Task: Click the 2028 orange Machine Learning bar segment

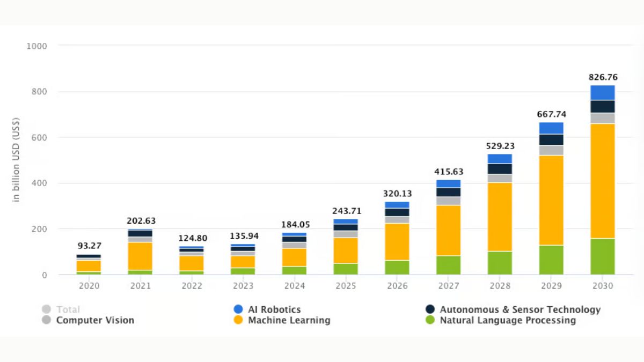Action: (500, 217)
